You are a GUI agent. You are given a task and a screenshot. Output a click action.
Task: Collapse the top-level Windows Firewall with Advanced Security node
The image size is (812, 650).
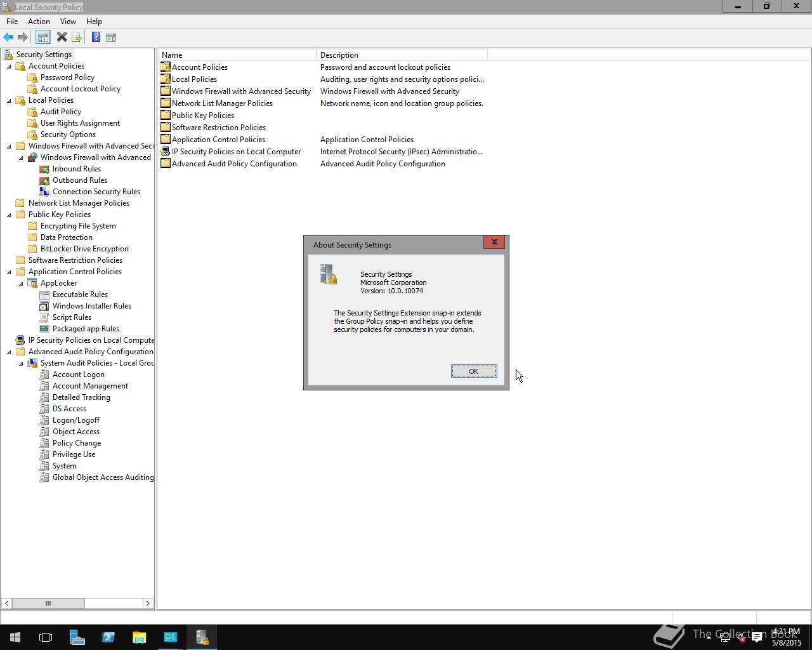[9, 147]
